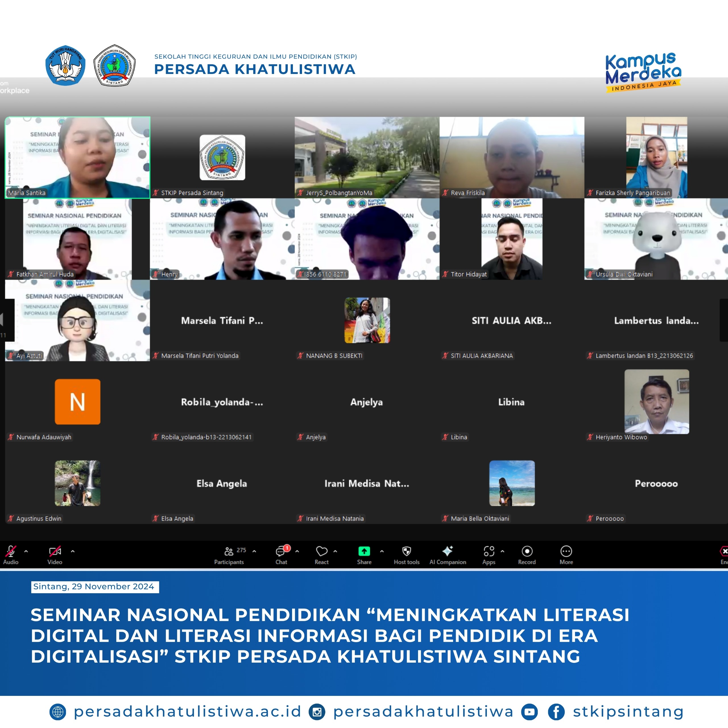Click the muted mic icon beside Elsa Angela
Viewport: 728px width, 728px height.
pyautogui.click(x=156, y=518)
